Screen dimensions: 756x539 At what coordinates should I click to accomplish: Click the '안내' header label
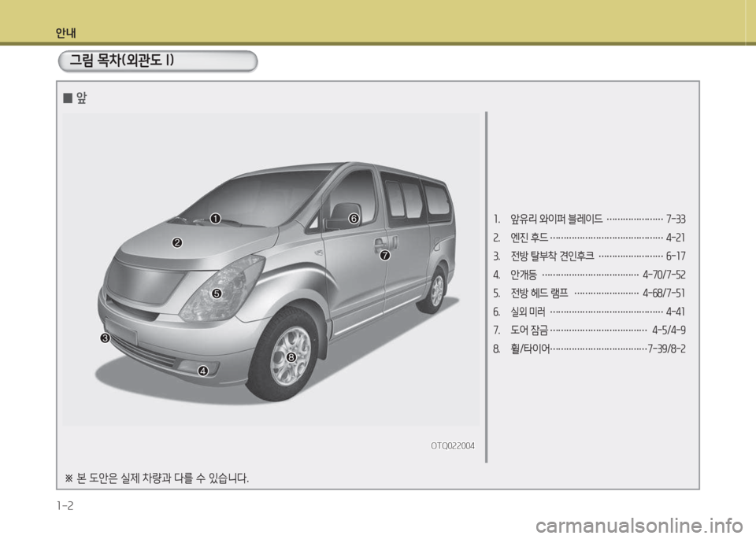(65, 33)
